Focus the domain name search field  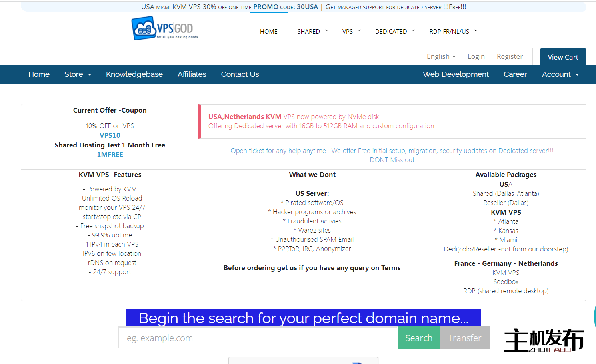pos(258,338)
